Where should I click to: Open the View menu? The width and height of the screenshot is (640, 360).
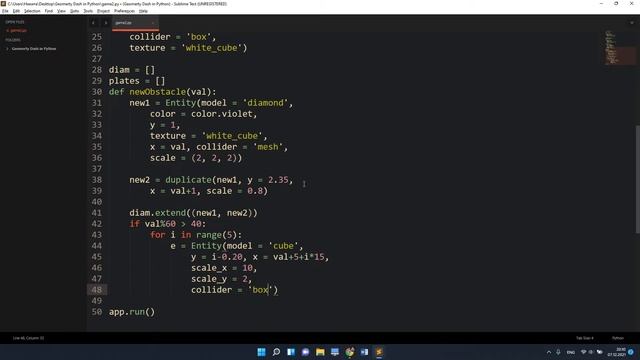tap(61, 11)
